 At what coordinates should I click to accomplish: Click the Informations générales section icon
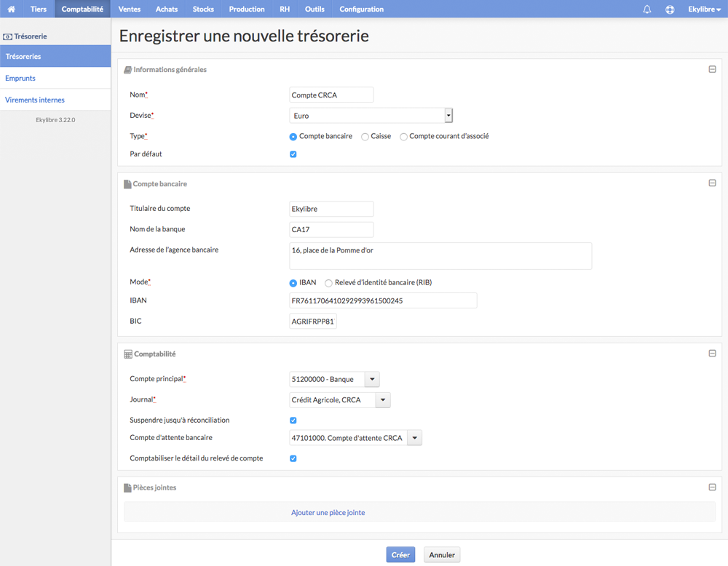pyautogui.click(x=127, y=70)
